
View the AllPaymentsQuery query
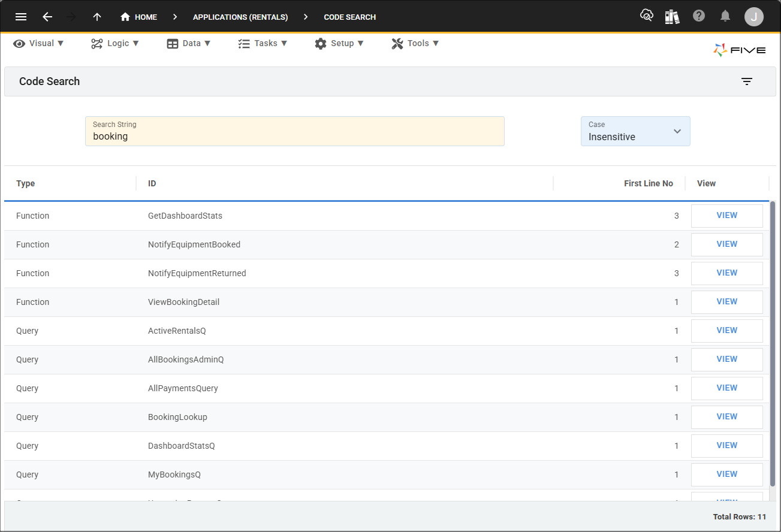tap(727, 388)
